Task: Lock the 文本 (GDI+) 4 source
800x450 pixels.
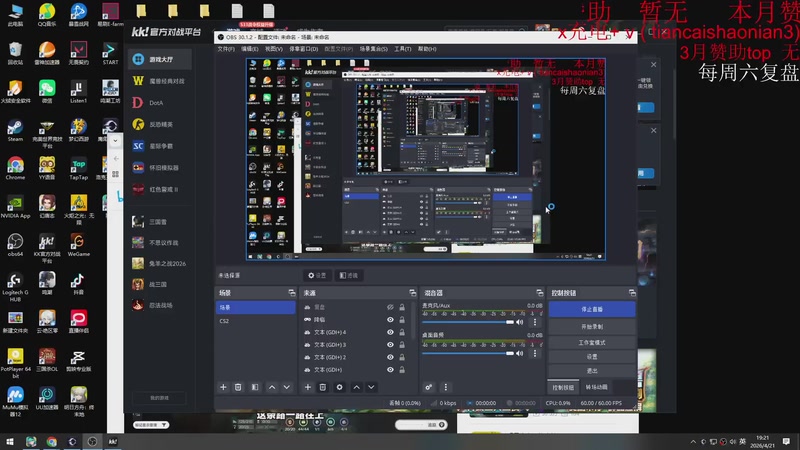Action: tap(402, 332)
